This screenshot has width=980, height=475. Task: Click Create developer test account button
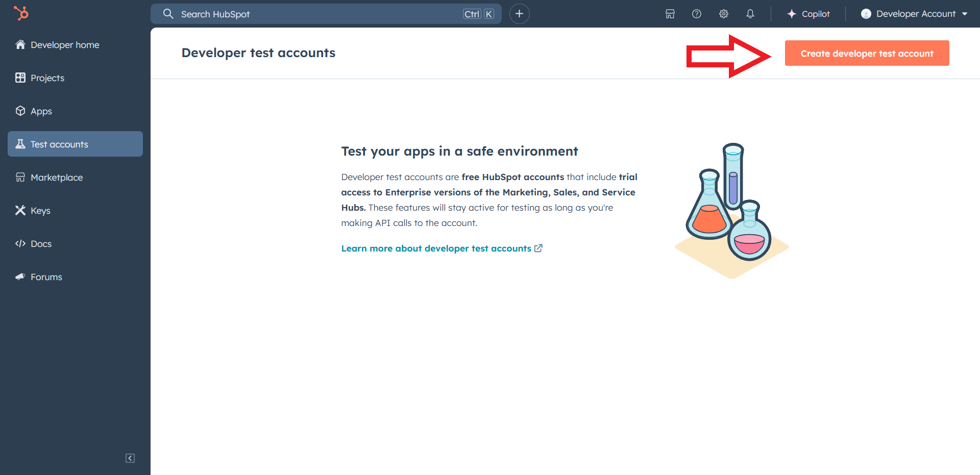[867, 53]
